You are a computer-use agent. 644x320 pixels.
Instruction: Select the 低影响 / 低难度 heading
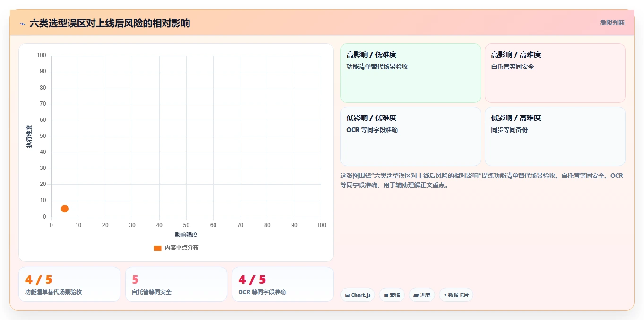371,118
